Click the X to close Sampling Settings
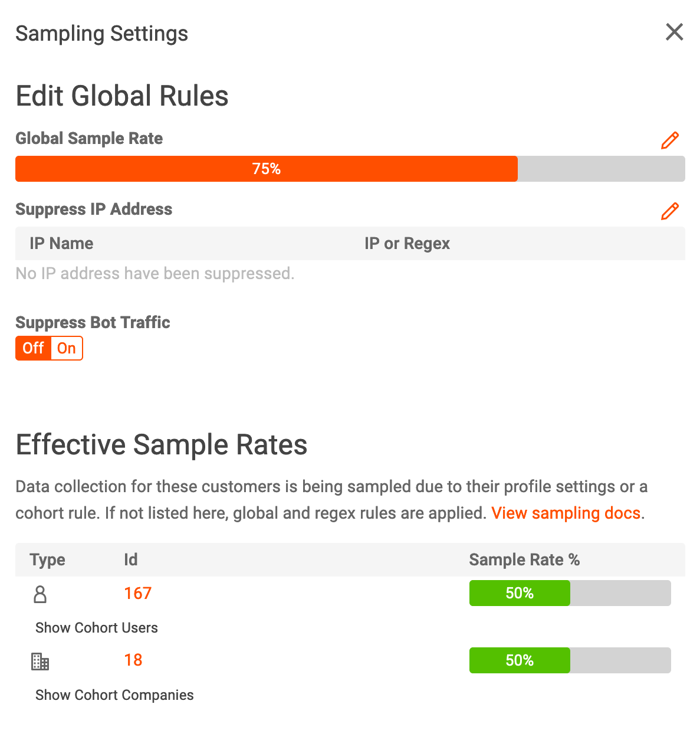 click(674, 32)
